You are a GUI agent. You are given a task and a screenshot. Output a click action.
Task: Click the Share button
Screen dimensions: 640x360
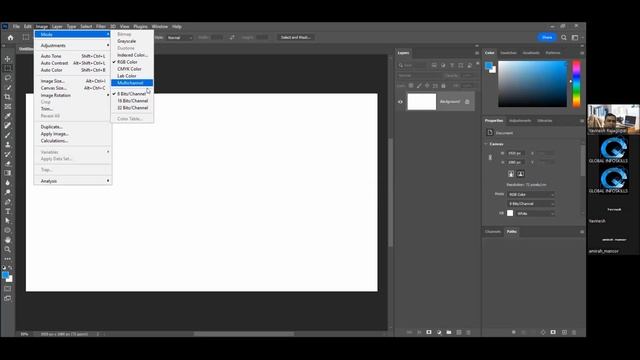coord(547,37)
